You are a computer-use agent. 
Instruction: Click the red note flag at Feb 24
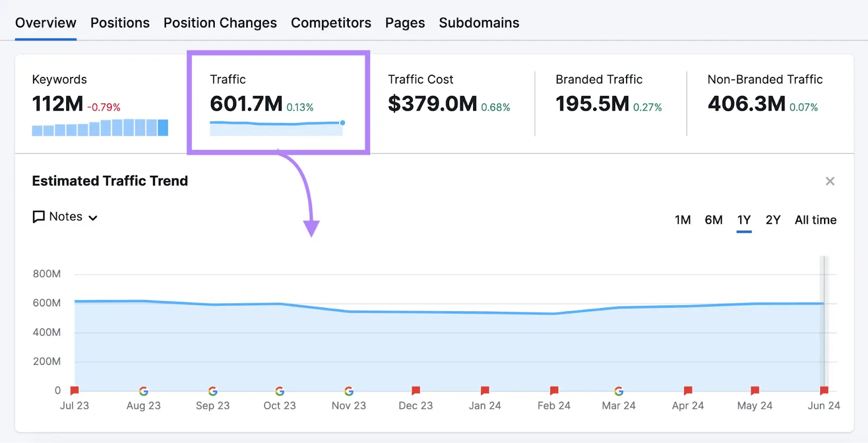click(x=554, y=390)
